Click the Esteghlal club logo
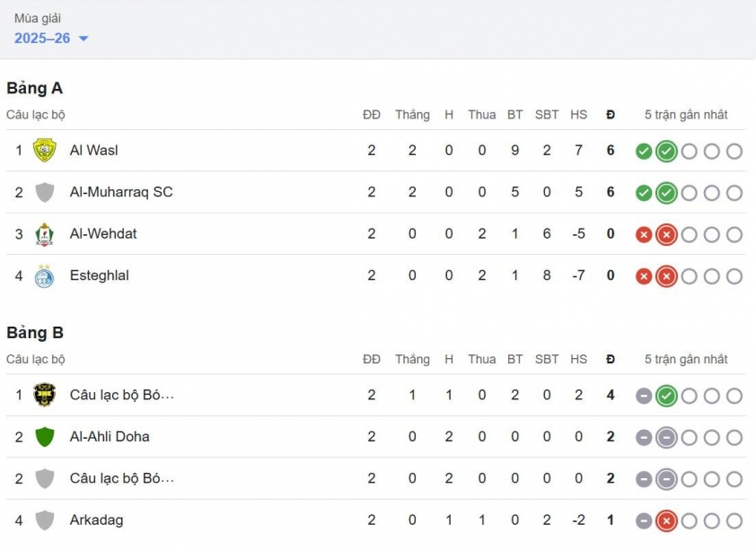Image resolution: width=756 pixels, height=550 pixels. click(x=44, y=276)
